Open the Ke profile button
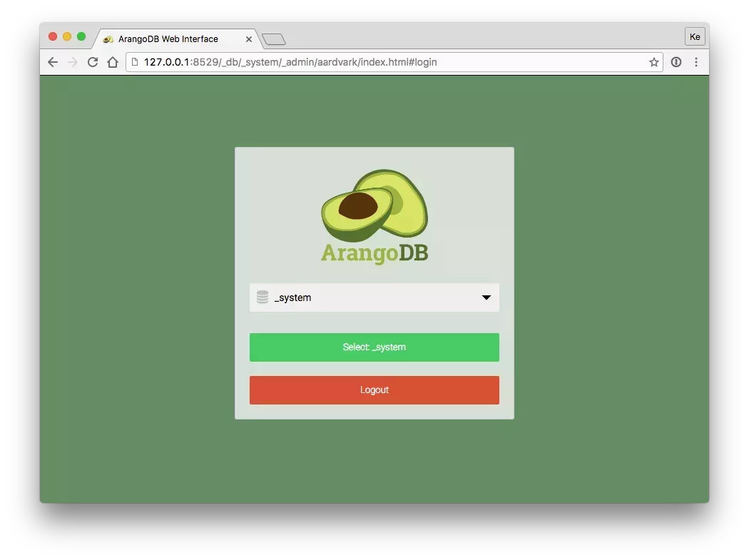The width and height of the screenshot is (749, 560). click(695, 36)
